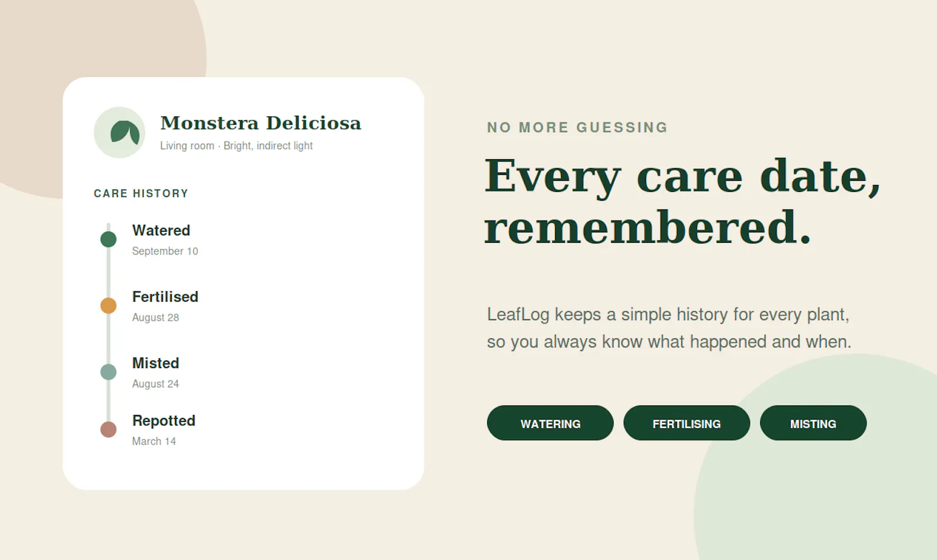Select the green Watered timeline dot

coord(108,239)
